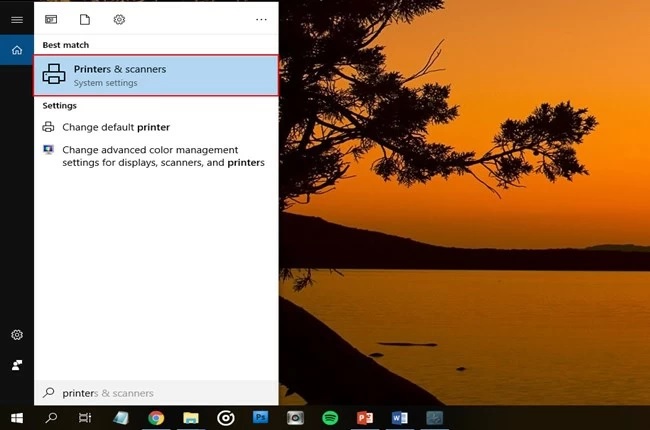
Task: Open Spotify from the taskbar
Action: [330, 418]
